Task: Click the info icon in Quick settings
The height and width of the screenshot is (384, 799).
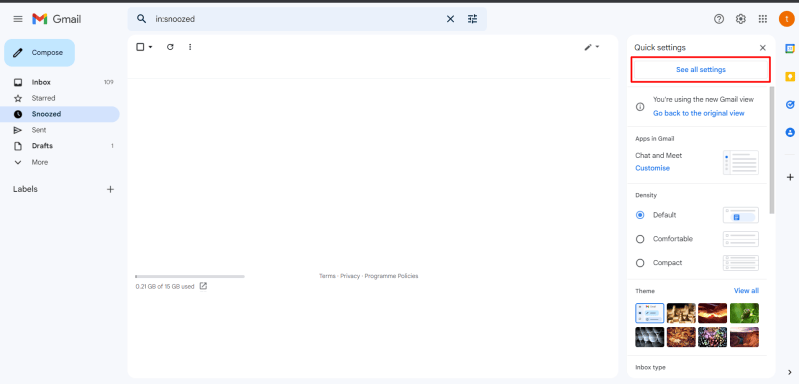Action: pyautogui.click(x=640, y=107)
